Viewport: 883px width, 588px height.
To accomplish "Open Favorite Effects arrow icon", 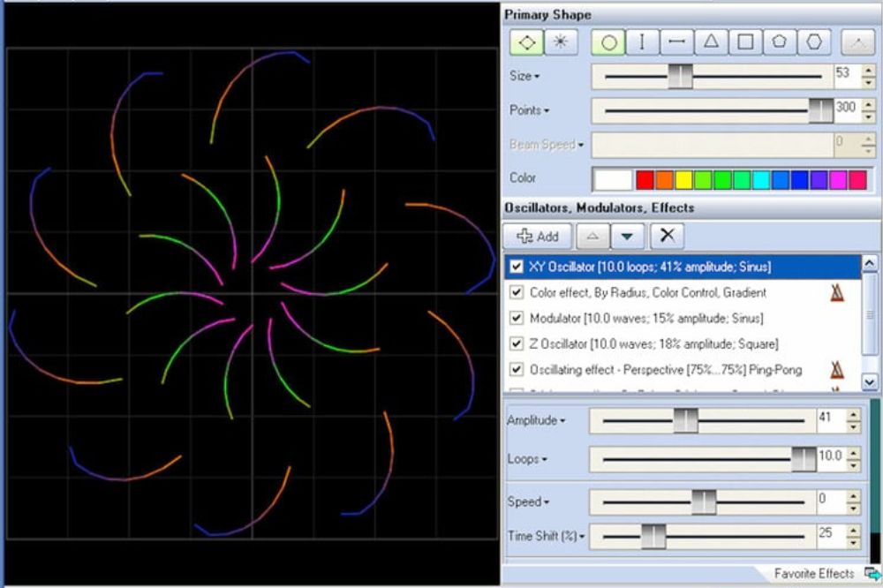I will click(872, 574).
